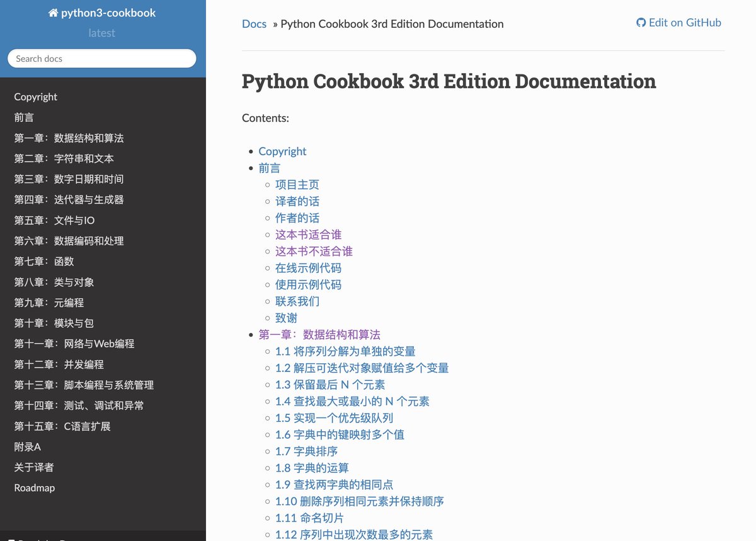Select section 1.11 命名切片

coord(309,518)
